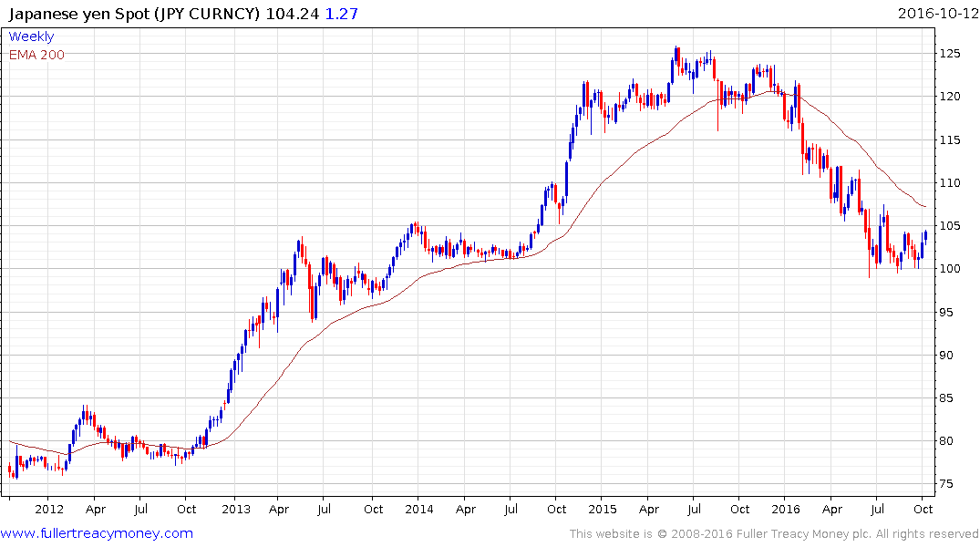Click the Weekly period label

coord(31,36)
